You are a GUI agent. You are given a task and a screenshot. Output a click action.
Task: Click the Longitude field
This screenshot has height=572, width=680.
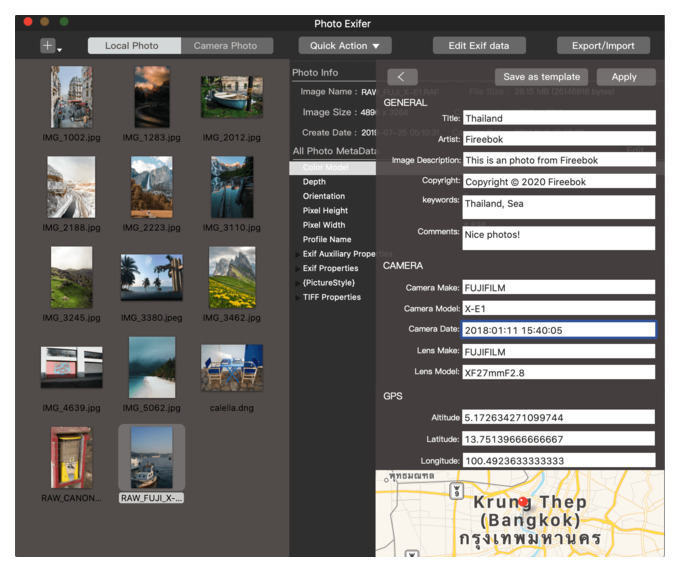(559, 460)
